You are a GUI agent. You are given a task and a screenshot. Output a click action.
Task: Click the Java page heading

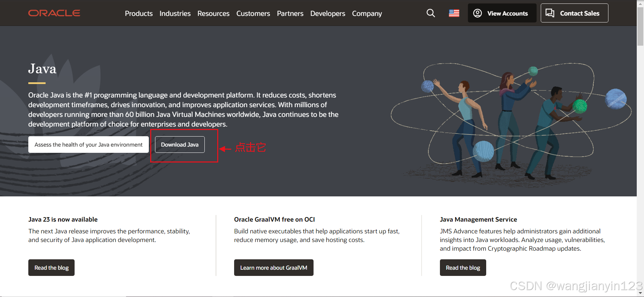tap(42, 69)
